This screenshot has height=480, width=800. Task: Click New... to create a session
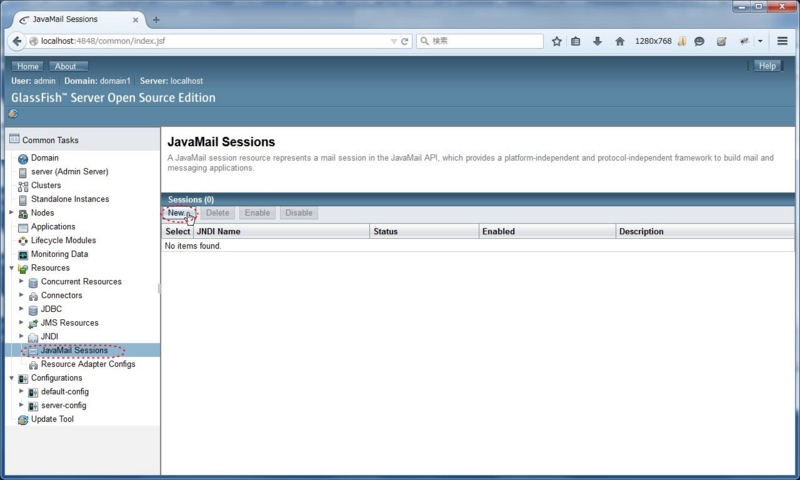179,213
